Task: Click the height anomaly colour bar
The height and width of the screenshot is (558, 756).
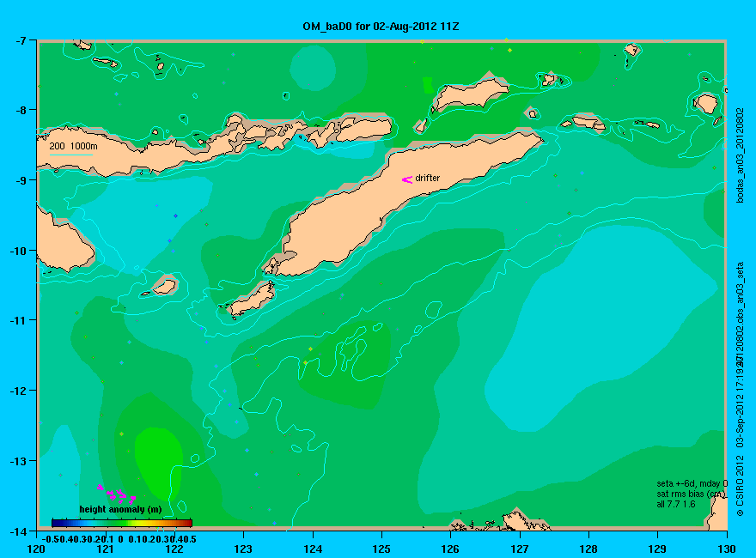Action: (x=122, y=523)
